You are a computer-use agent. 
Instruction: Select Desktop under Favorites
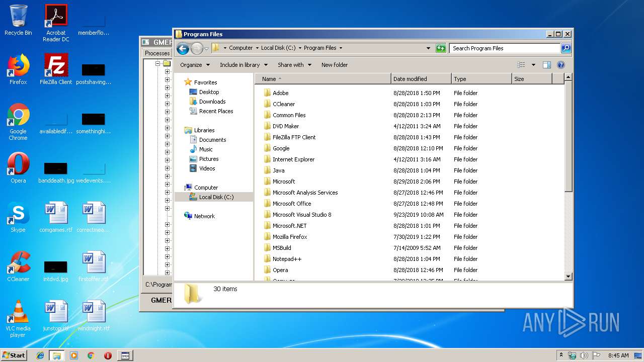tap(209, 92)
